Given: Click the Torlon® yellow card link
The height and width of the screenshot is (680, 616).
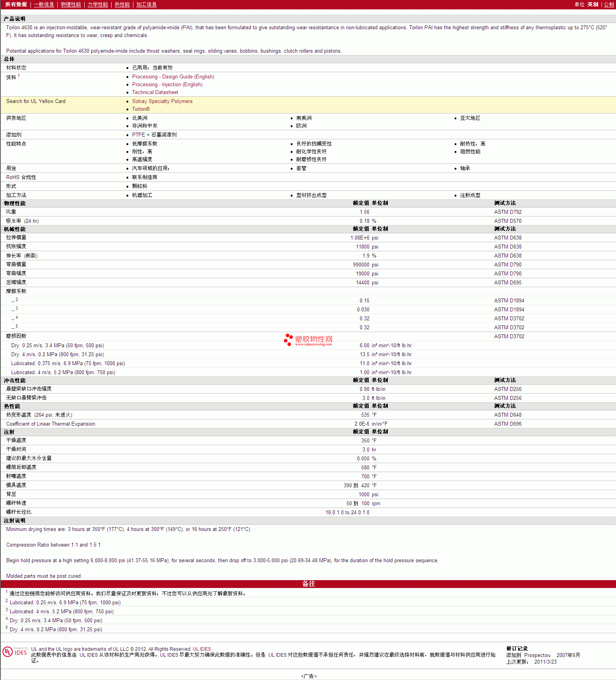Looking at the screenshot, I should point(141,109).
